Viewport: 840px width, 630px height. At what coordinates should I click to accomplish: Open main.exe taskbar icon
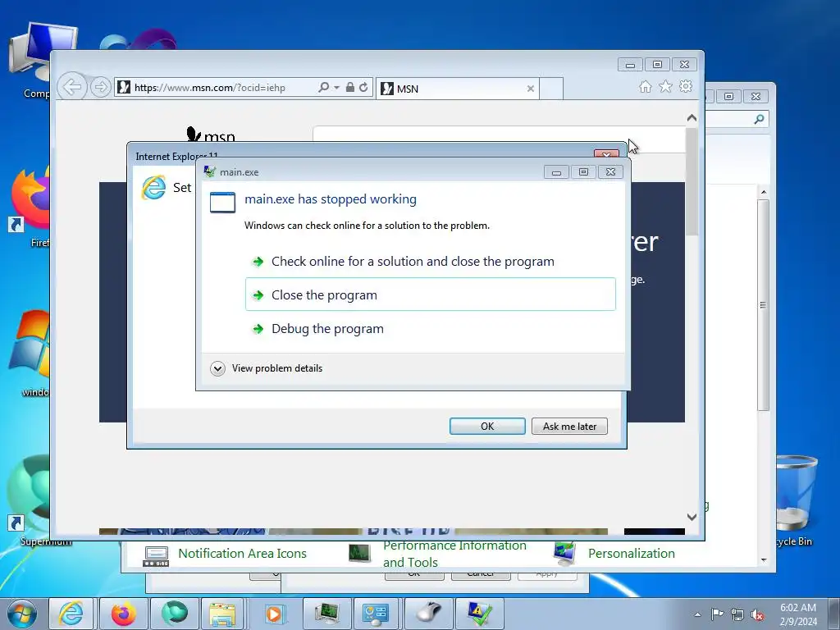point(479,614)
